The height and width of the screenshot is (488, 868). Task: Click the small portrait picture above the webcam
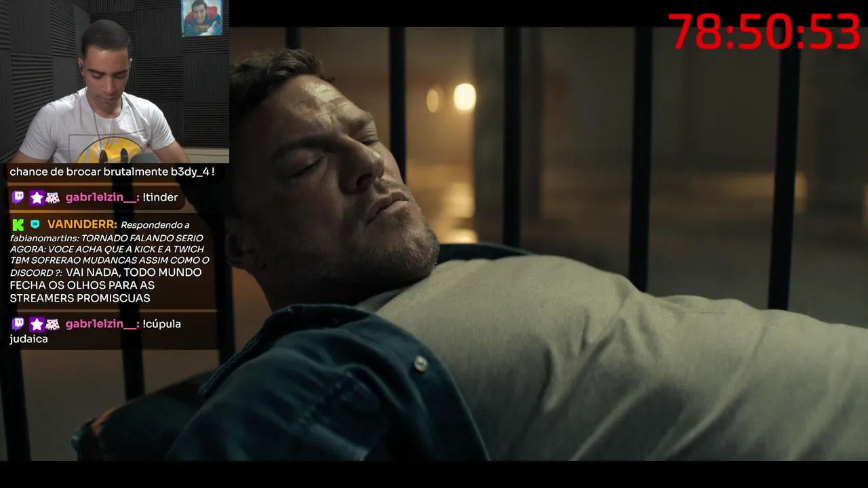click(x=202, y=18)
